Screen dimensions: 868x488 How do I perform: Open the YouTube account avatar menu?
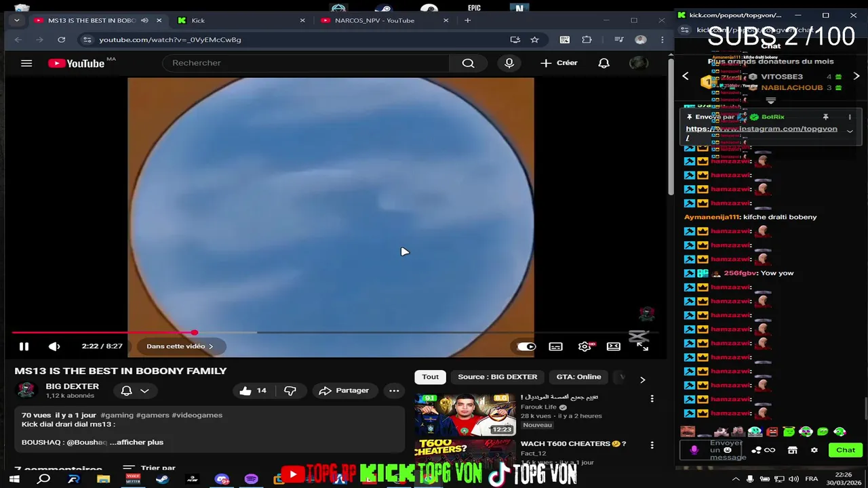(x=638, y=63)
